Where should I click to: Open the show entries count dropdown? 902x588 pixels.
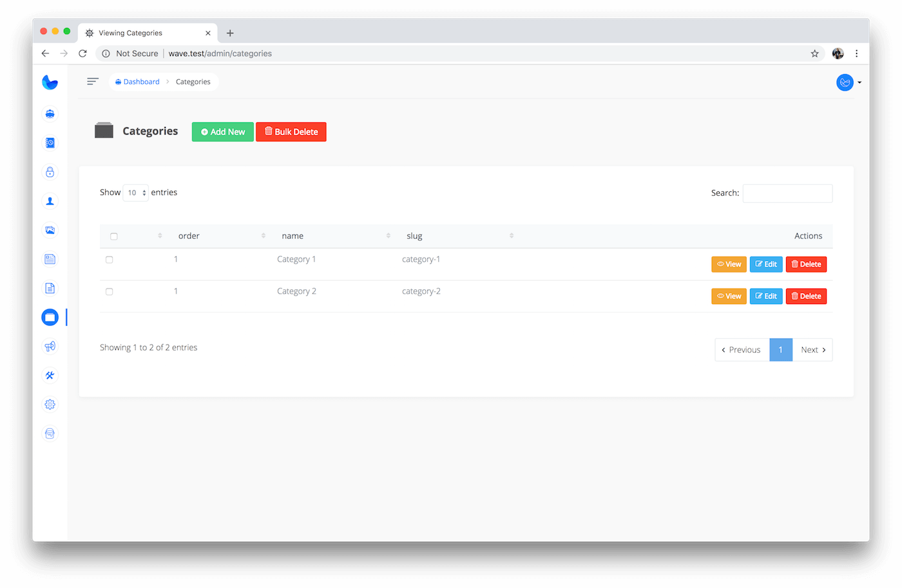(x=136, y=193)
